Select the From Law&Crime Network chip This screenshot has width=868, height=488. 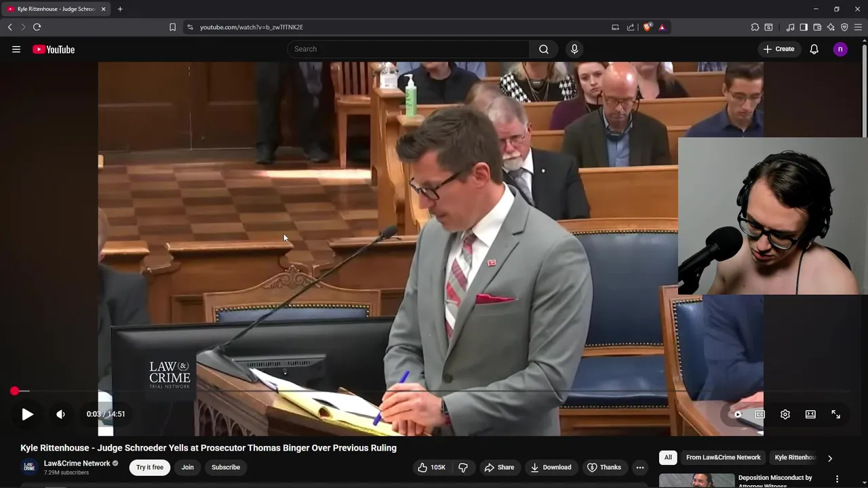click(723, 457)
